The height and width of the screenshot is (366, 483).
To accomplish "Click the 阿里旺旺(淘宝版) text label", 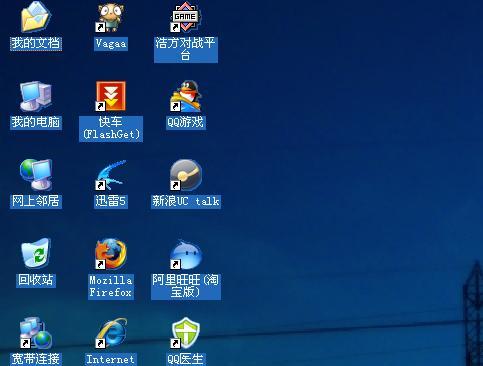I will pyautogui.click(x=186, y=286).
